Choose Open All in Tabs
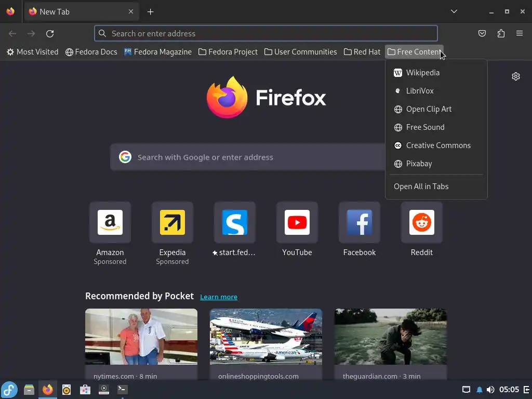Viewport: 532px width, 399px height. pyautogui.click(x=436, y=187)
